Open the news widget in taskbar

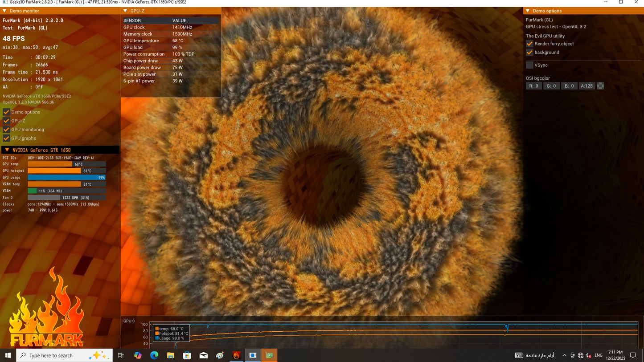pos(535,355)
